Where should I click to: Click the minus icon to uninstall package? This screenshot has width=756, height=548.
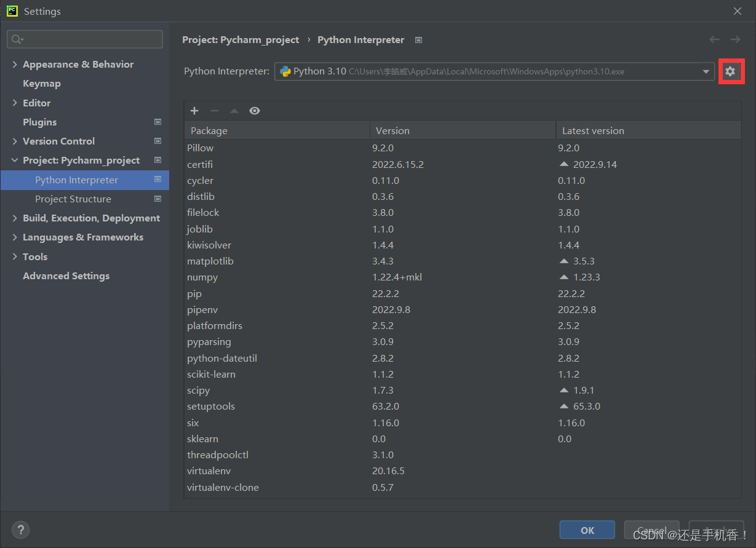point(215,111)
